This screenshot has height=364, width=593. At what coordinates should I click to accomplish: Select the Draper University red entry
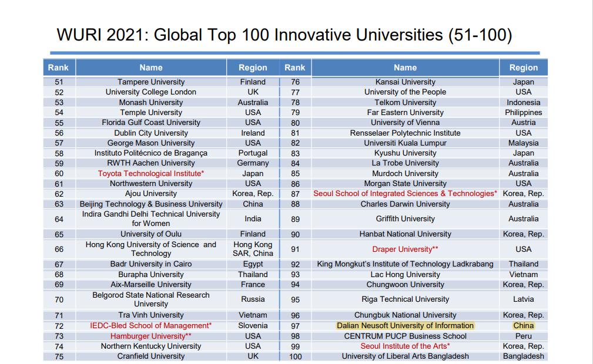(x=405, y=249)
